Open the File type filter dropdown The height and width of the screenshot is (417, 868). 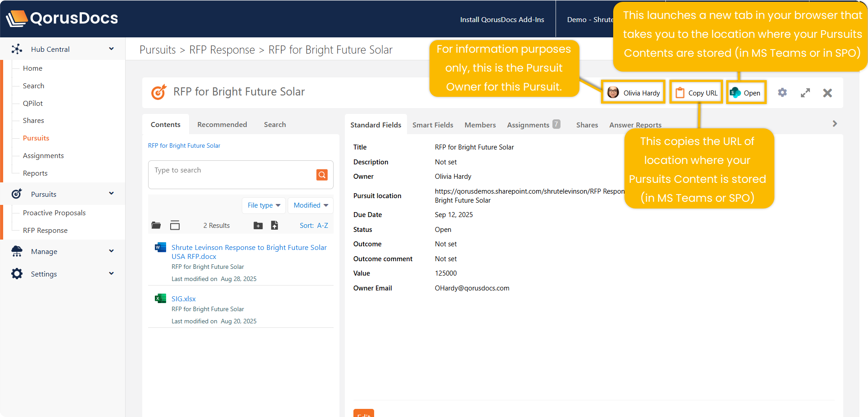[264, 205]
